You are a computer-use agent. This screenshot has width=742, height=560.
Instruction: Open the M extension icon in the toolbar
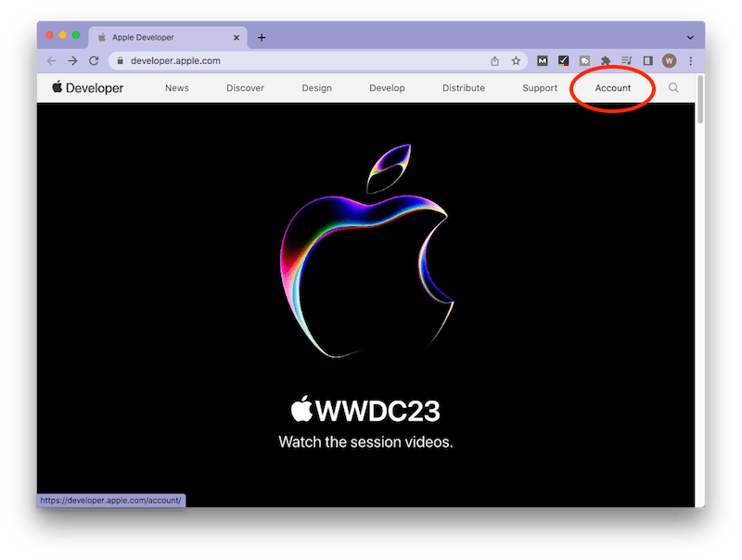pyautogui.click(x=543, y=61)
